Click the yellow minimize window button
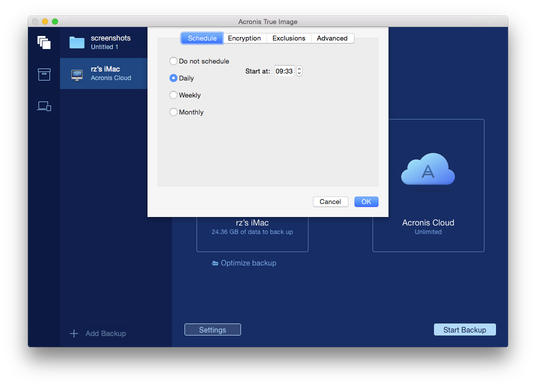This screenshot has height=387, width=536. point(45,22)
